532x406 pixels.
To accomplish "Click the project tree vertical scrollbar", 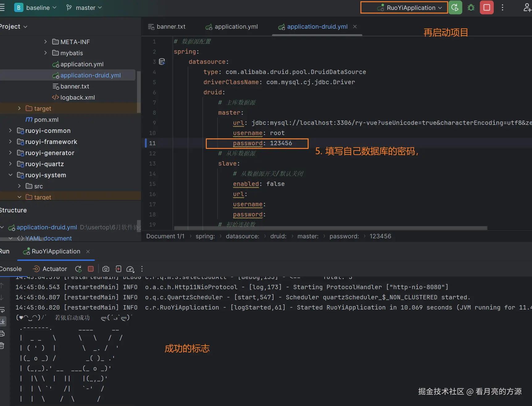I will point(139,92).
